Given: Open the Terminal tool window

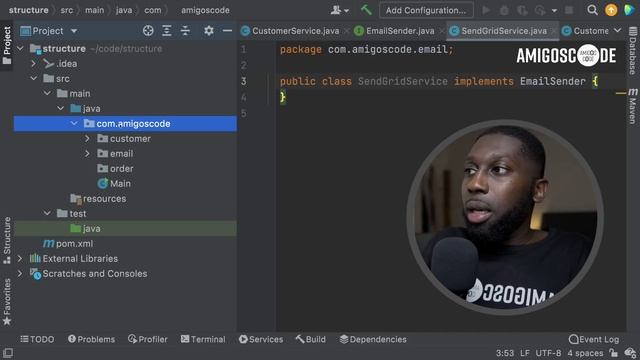Looking at the screenshot, I should point(203,339).
